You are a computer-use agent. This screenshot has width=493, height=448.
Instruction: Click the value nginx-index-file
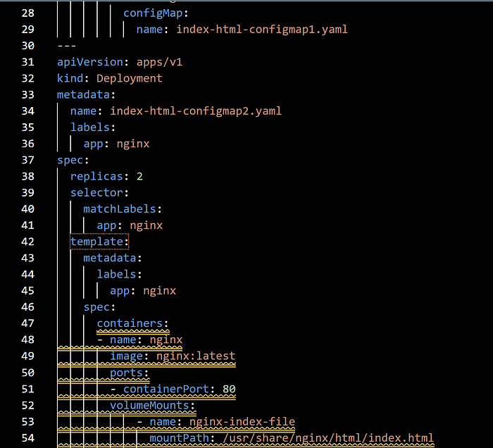coord(242,422)
